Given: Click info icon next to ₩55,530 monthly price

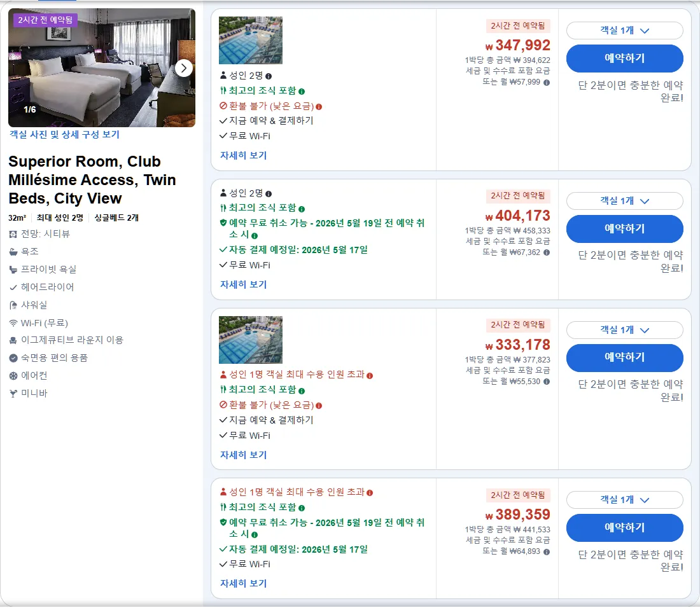Looking at the screenshot, I should 547,382.
